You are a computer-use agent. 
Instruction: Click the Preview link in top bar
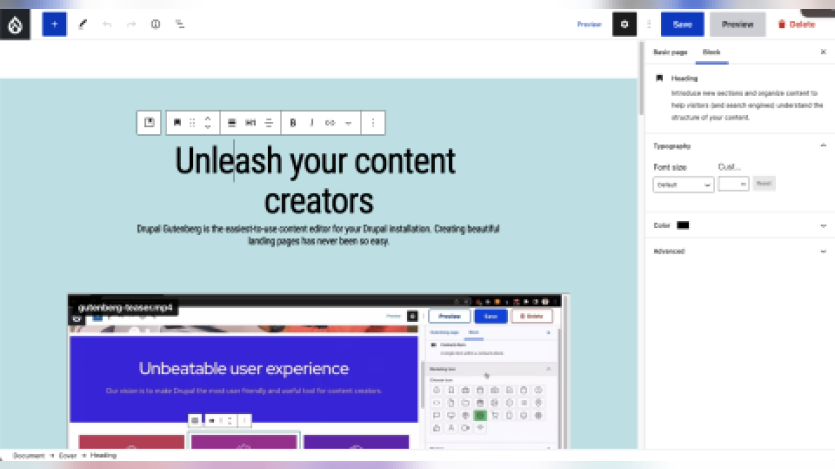(589, 24)
